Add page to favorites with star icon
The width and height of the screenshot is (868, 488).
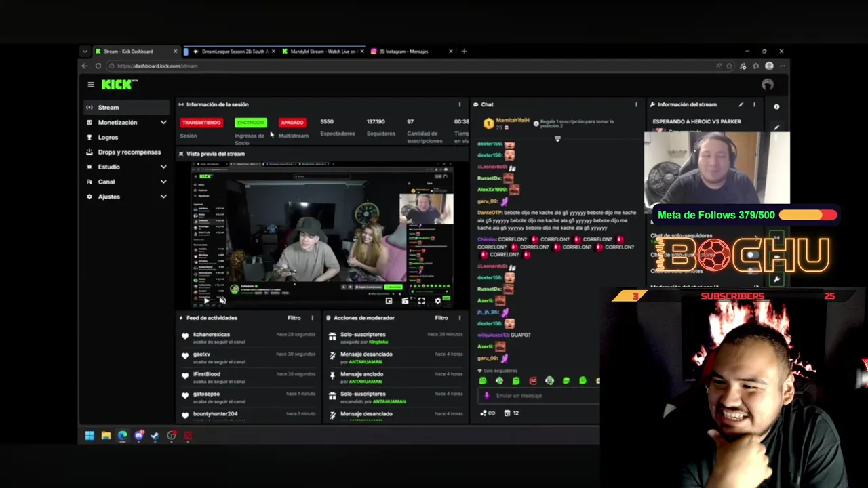point(730,66)
